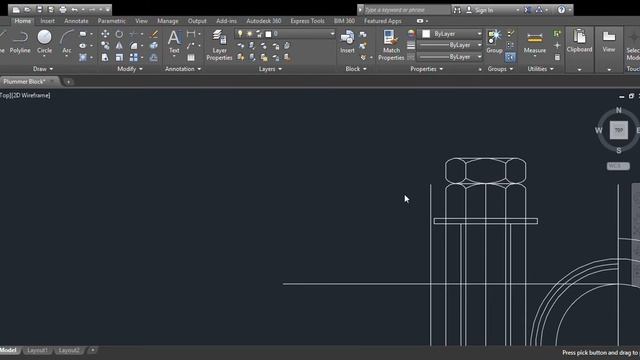Click the Model tab
640x360 pixels.
9,350
